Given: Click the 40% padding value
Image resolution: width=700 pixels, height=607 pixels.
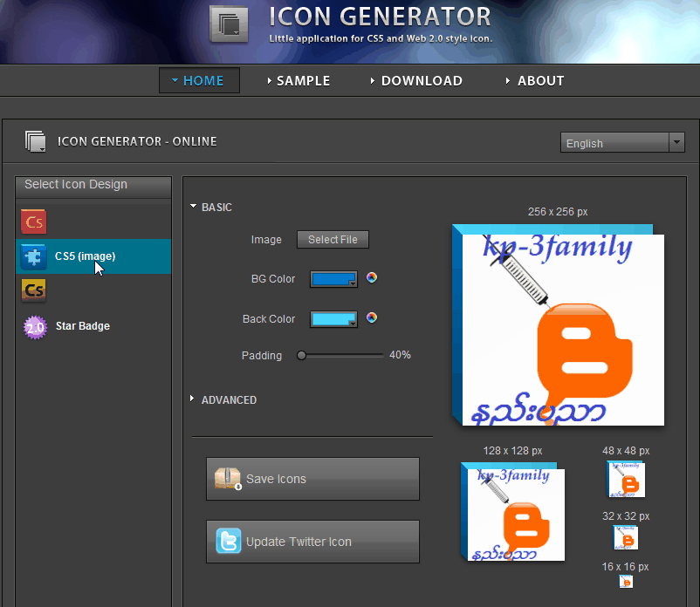Looking at the screenshot, I should (400, 355).
